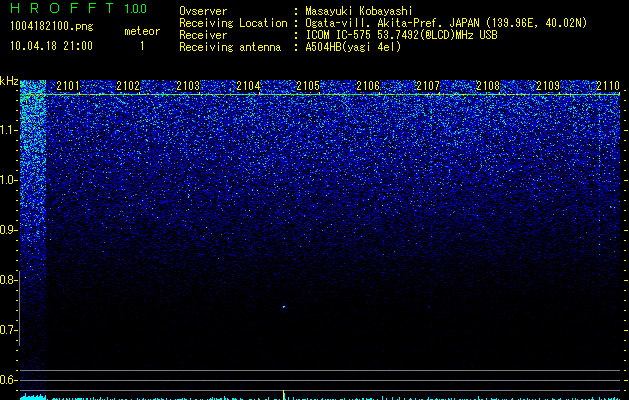
Task: Click the yellow spike in the bottom power graph
Action: (x=284, y=395)
